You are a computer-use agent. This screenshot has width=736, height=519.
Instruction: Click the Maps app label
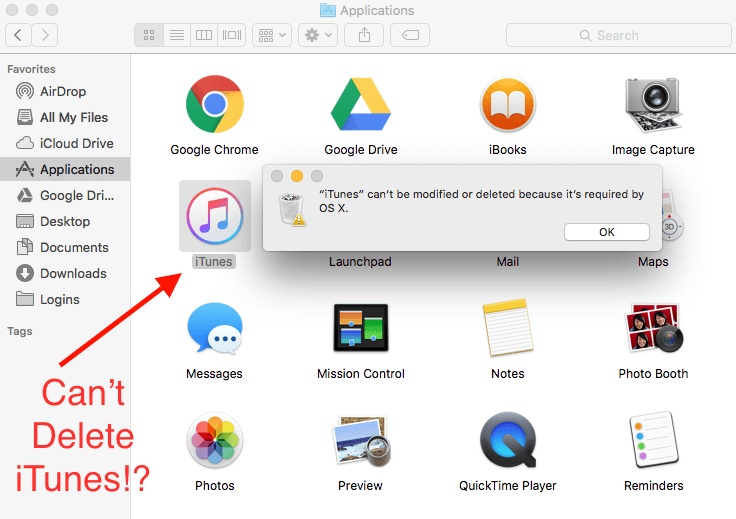tap(653, 261)
